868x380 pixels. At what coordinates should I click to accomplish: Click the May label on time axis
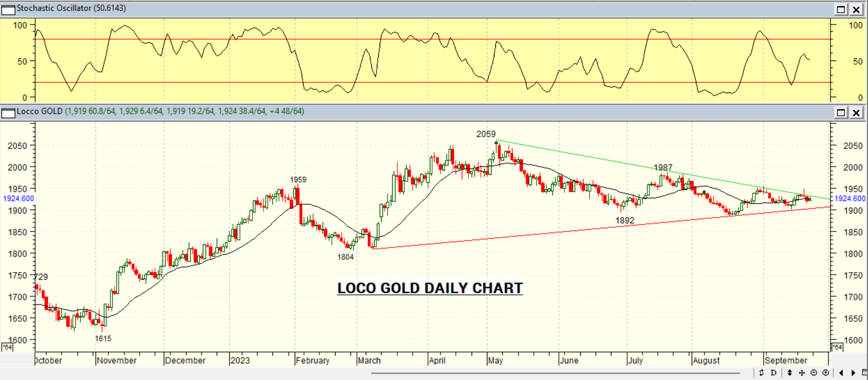click(x=495, y=360)
